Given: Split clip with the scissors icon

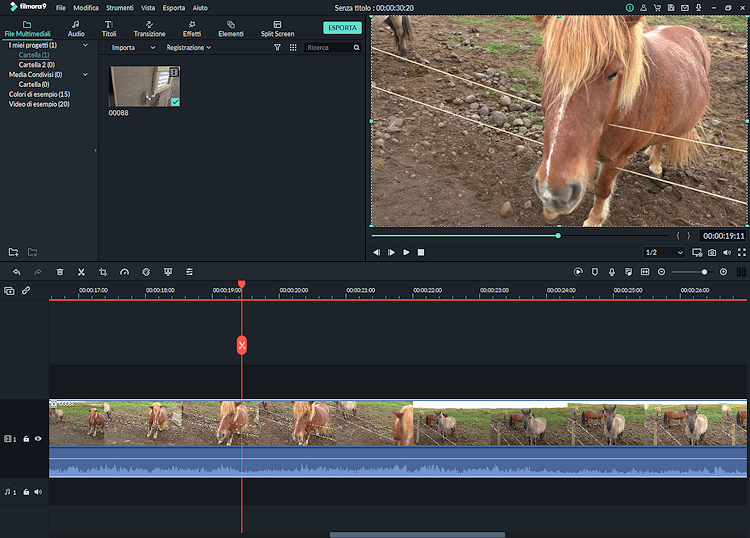Looking at the screenshot, I should pyautogui.click(x=81, y=272).
